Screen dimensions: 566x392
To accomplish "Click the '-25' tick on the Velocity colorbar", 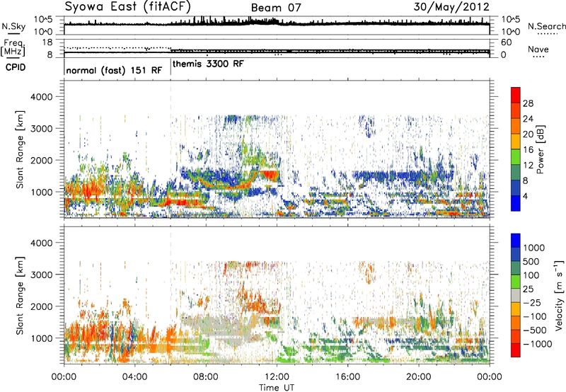I will pos(532,302).
